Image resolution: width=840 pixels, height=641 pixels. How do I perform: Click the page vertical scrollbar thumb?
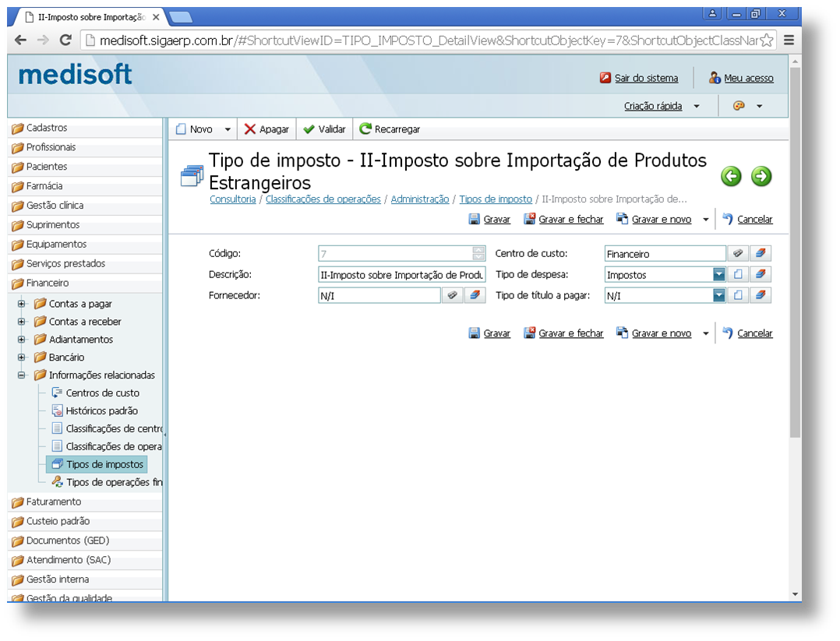pyautogui.click(x=795, y=252)
